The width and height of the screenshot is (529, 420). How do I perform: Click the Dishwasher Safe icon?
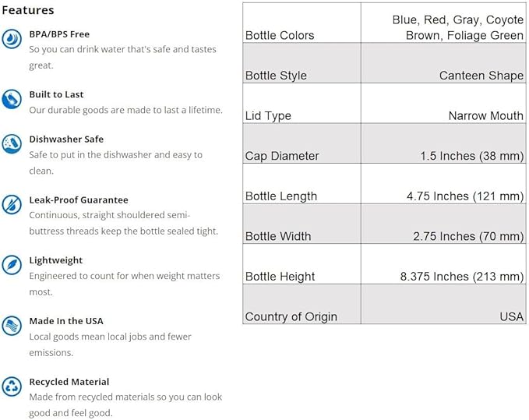pyautogui.click(x=12, y=144)
